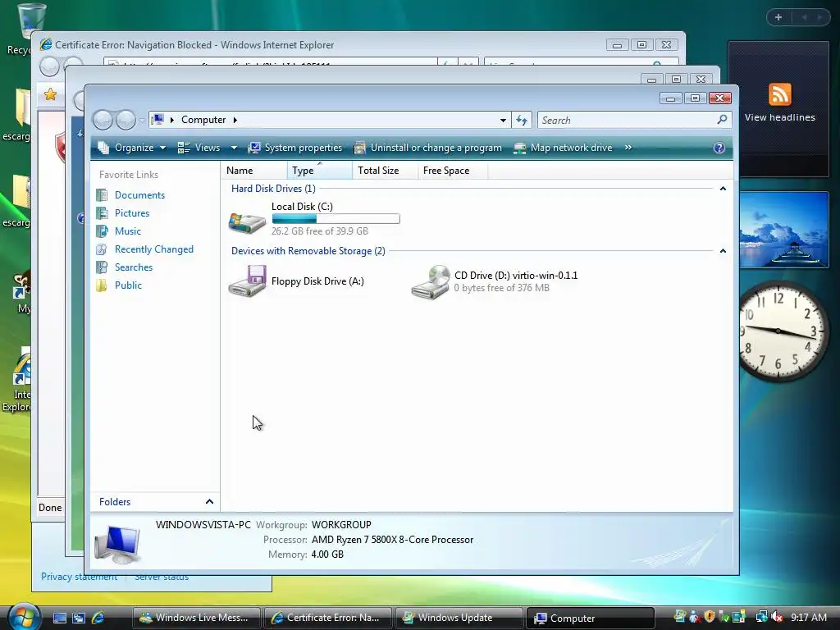The image size is (840, 630).
Task: Click Map network drive
Action: pos(563,148)
